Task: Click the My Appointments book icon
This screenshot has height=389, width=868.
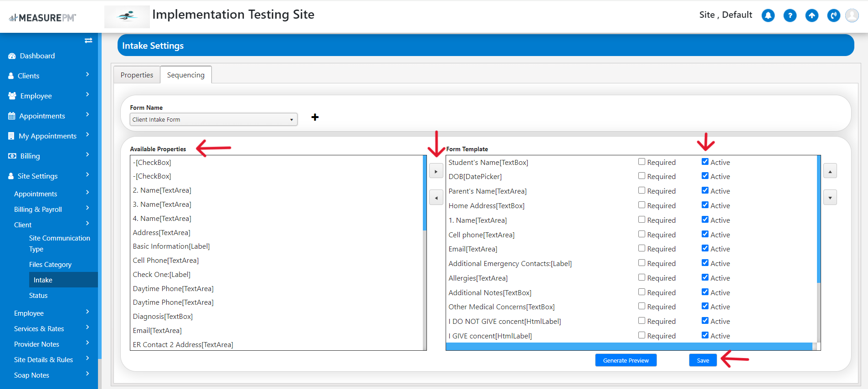Action: [x=11, y=136]
